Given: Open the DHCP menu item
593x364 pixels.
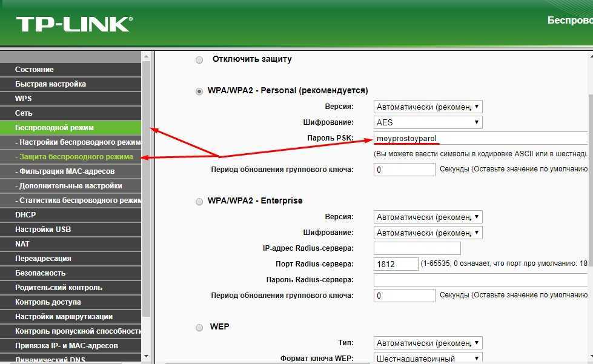Looking at the screenshot, I should tap(25, 215).
